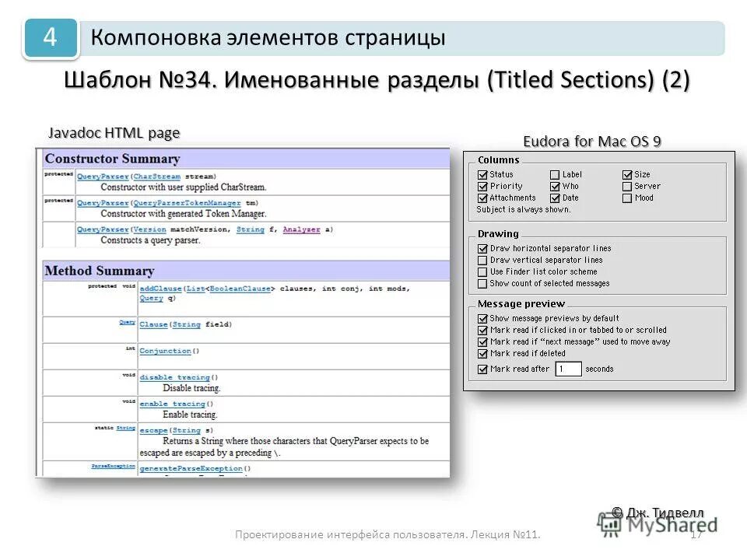Disable the Status column checkbox
The width and height of the screenshot is (747, 560).
(x=482, y=174)
